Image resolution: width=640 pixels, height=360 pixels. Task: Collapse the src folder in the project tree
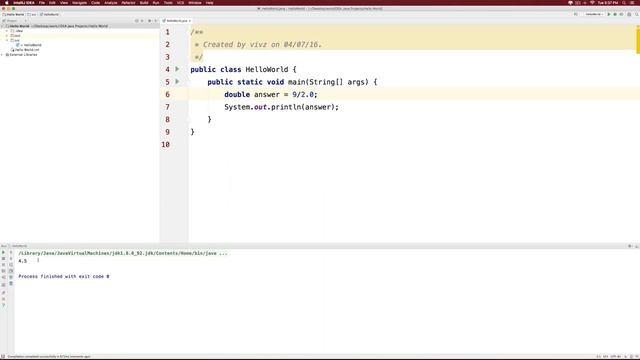click(x=7, y=40)
